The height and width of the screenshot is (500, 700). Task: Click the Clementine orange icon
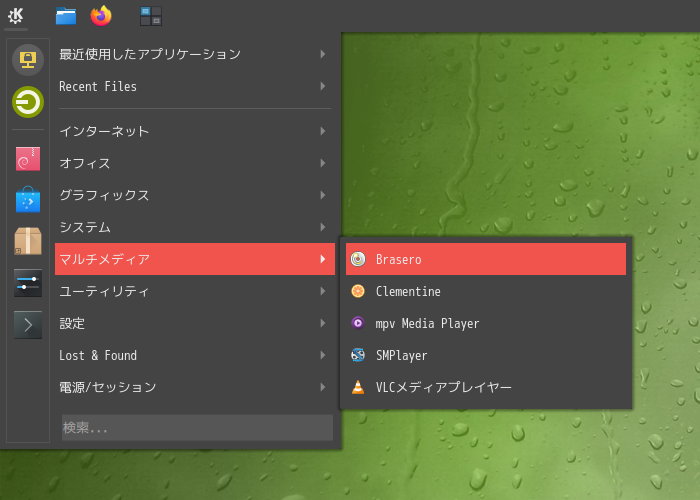point(358,291)
